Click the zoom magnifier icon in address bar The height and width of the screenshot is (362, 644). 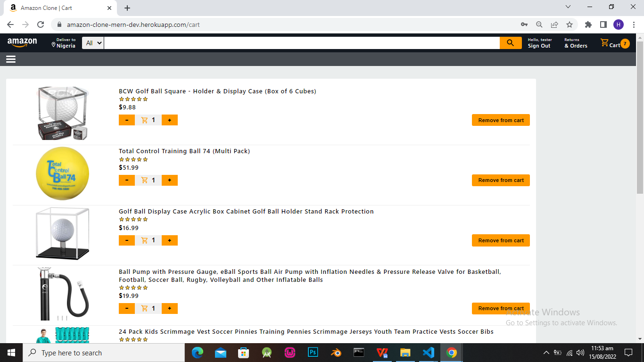coord(539,25)
